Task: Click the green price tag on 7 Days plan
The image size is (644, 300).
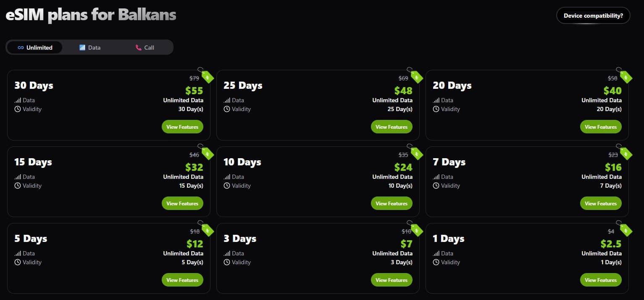Action: click(x=626, y=153)
